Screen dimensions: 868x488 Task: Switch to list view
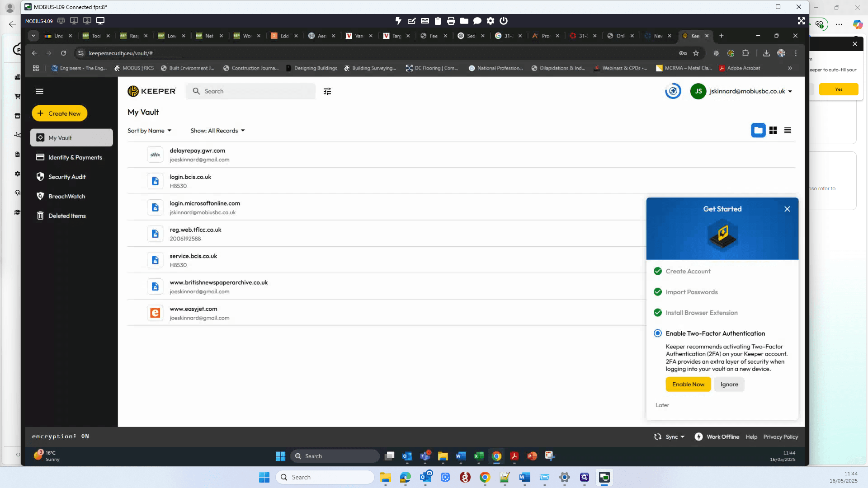click(788, 130)
